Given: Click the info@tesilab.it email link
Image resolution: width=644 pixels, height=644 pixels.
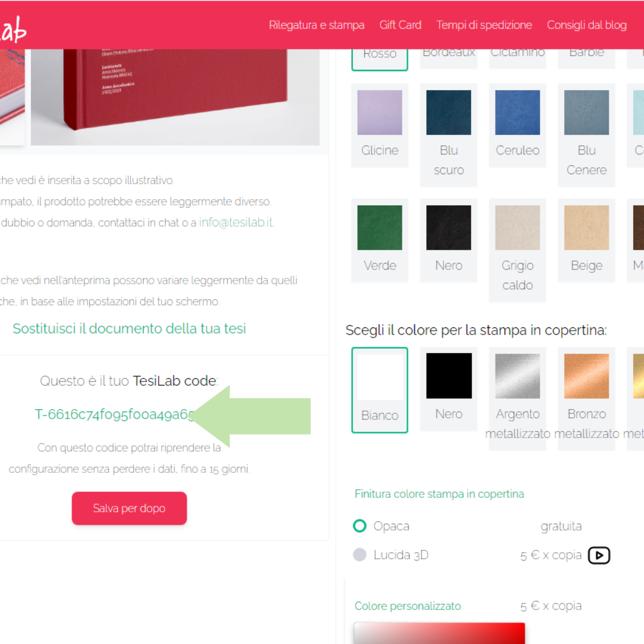Looking at the screenshot, I should pos(236,222).
